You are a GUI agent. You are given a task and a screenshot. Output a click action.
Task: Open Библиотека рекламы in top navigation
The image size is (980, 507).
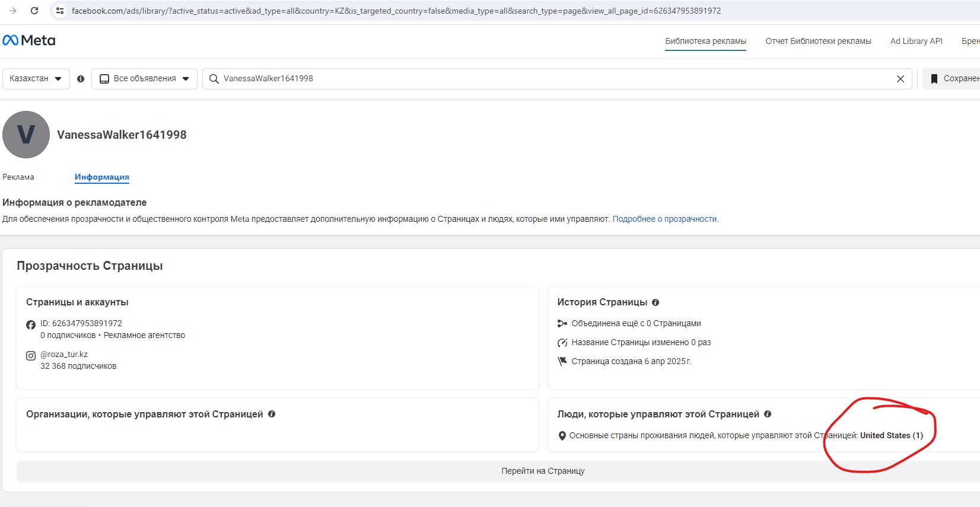[x=705, y=41]
